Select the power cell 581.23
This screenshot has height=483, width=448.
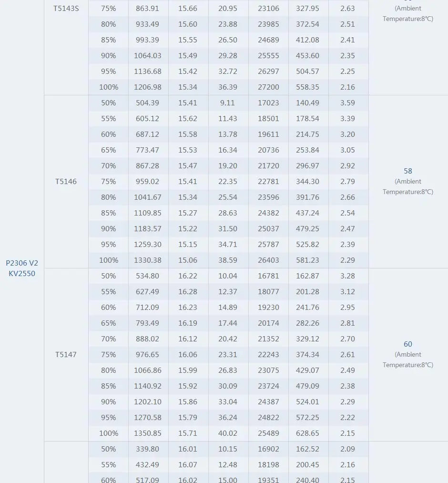click(x=307, y=260)
